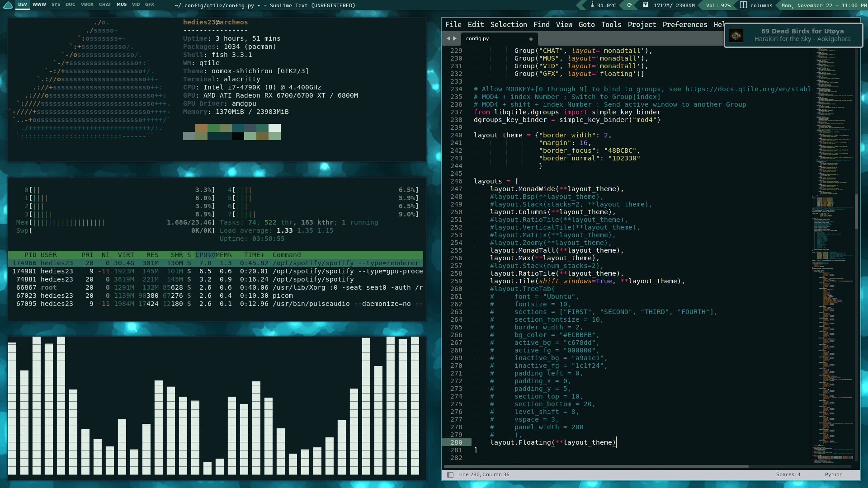This screenshot has height=488, width=868.
Task: Switch to the VBOX workspace group
Action: pyautogui.click(x=87, y=5)
